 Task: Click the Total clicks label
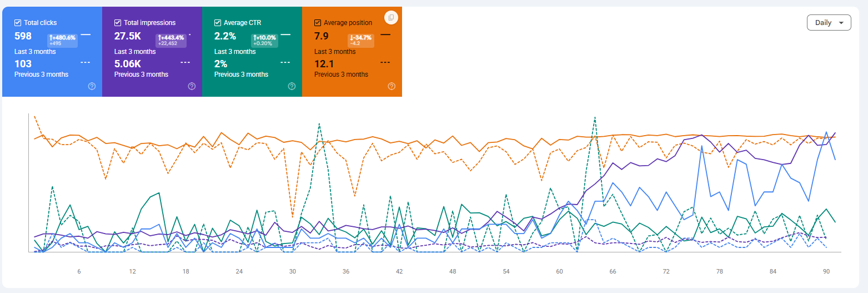[40, 23]
